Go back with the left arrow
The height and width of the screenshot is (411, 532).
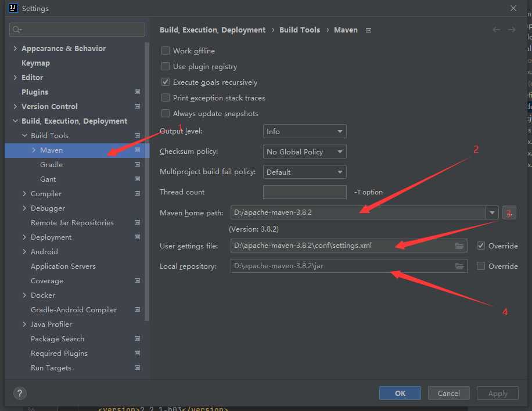coord(496,30)
